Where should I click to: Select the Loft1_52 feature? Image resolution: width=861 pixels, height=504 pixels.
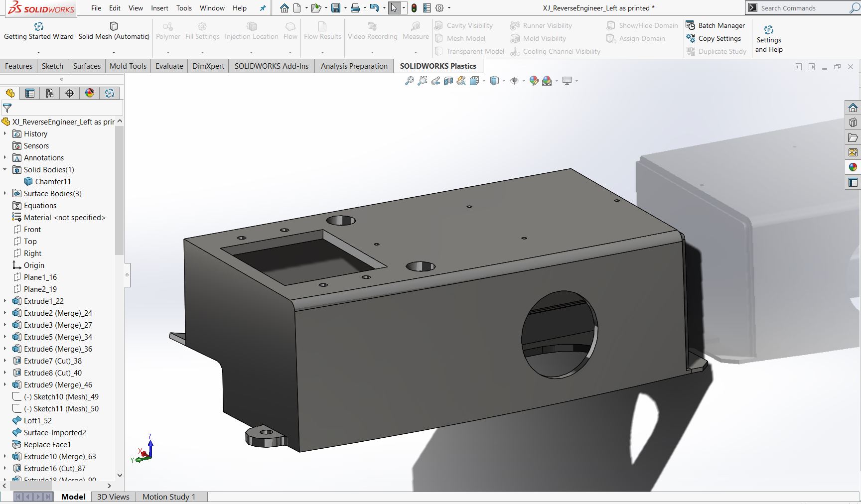click(32, 420)
